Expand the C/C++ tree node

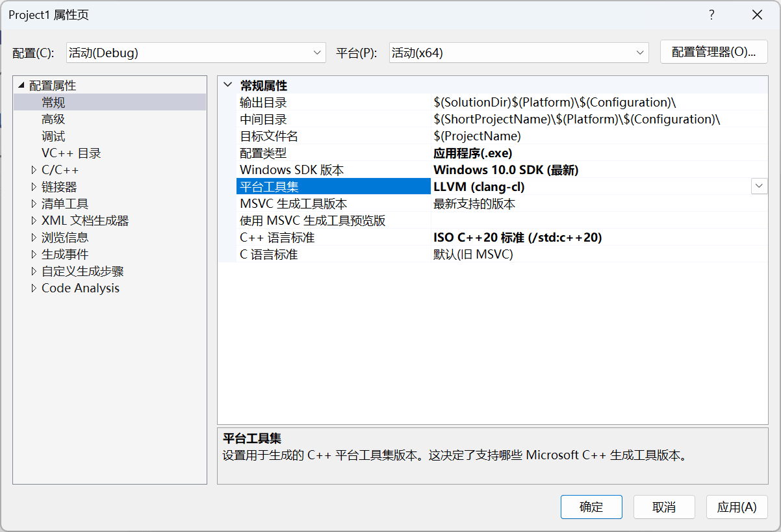click(x=34, y=170)
